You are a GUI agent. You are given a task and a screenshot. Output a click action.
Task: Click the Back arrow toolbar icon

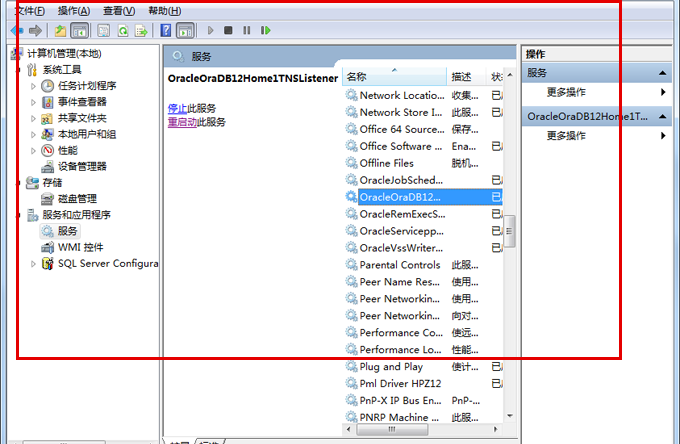(16, 31)
